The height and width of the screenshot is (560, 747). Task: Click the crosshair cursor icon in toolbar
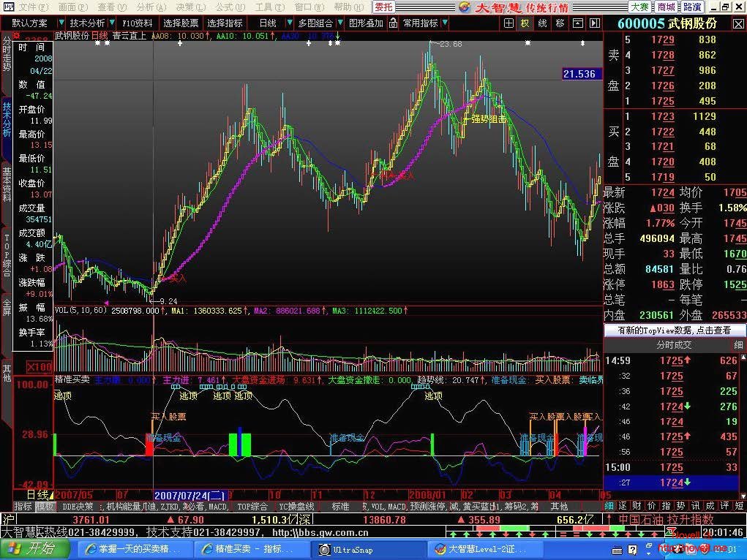pyautogui.click(x=508, y=23)
